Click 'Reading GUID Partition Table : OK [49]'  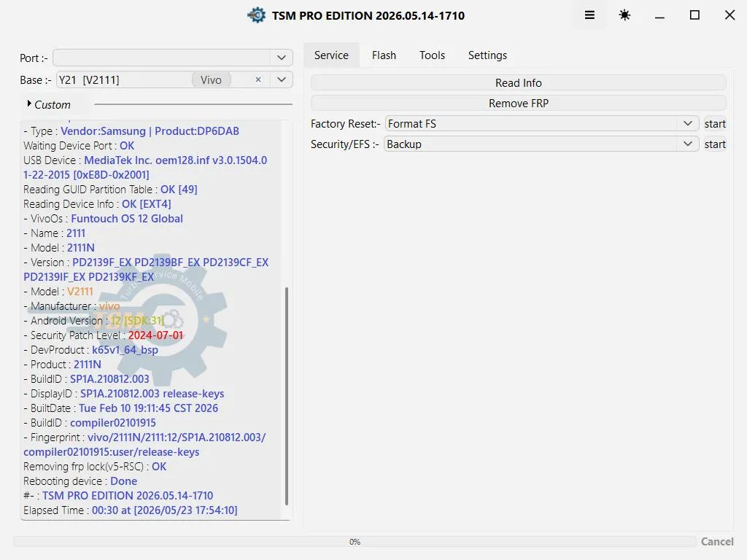[110, 190]
